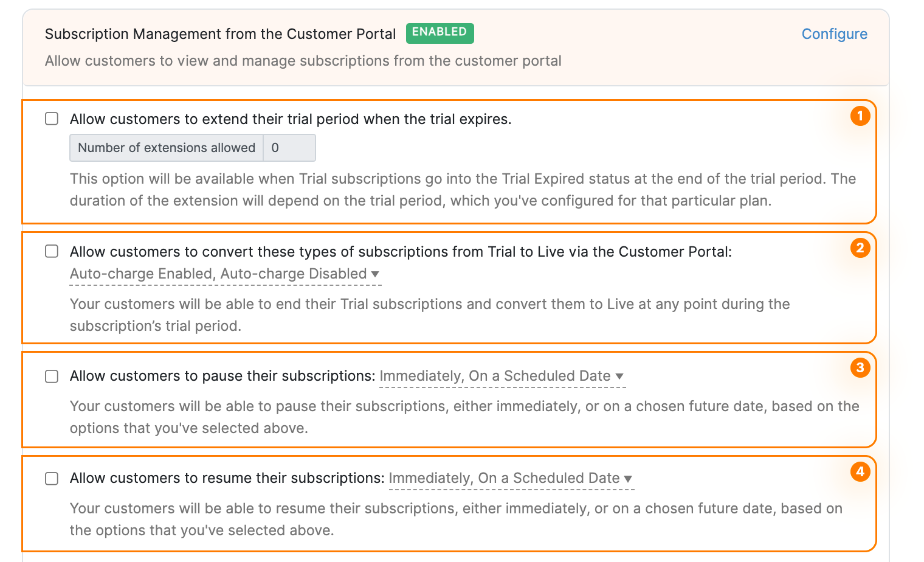Open the resume subscriptions timing dropdown
Image resolution: width=924 pixels, height=562 pixels.
point(511,478)
